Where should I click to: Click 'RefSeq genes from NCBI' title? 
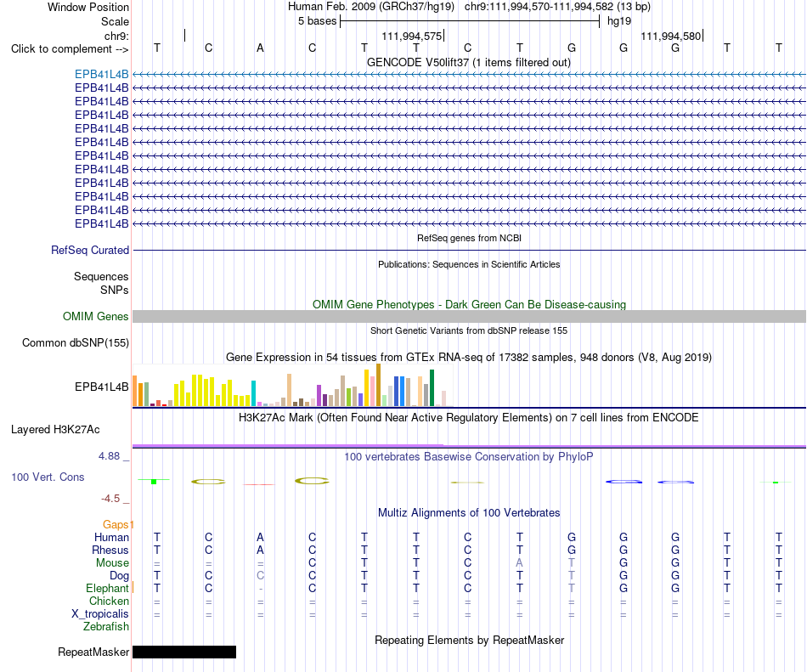469,238
